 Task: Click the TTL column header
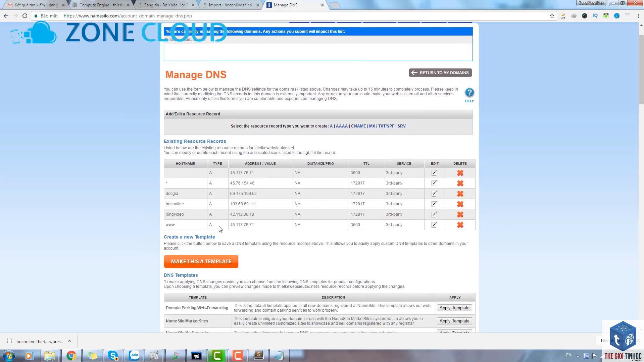[366, 164]
